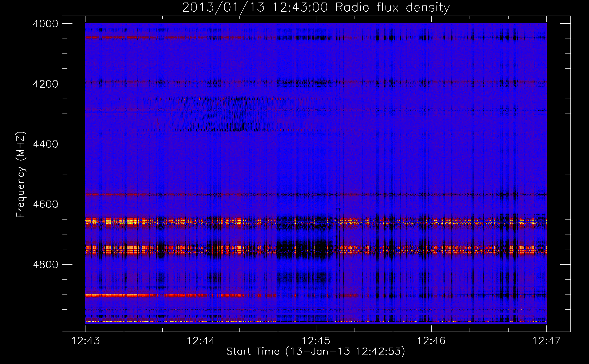Select the 4800 frequency axis label
This screenshot has height=364, width=589.
point(46,265)
